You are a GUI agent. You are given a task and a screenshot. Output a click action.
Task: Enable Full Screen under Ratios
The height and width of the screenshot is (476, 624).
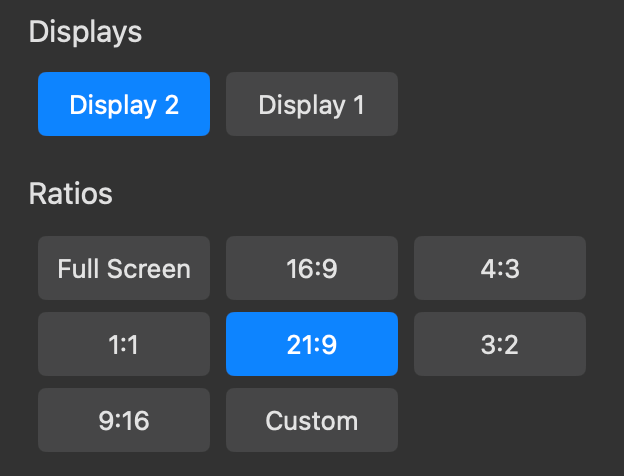(x=124, y=268)
